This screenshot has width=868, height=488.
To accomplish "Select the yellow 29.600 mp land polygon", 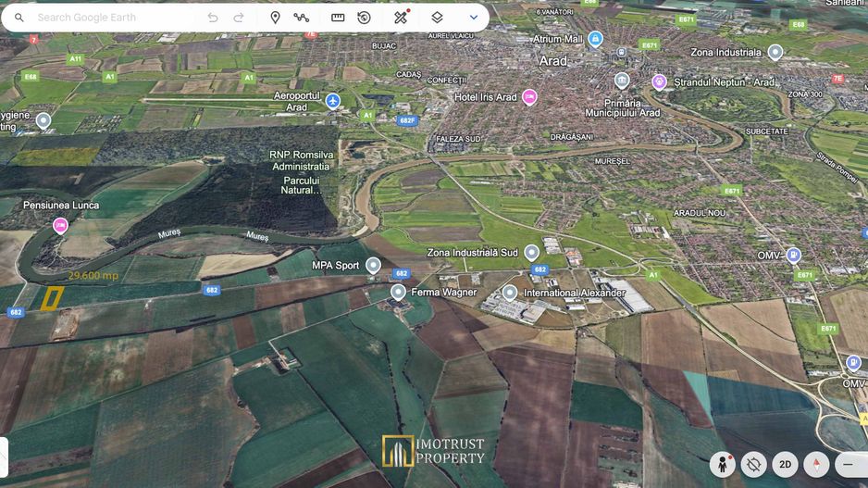I will pos(52,298).
